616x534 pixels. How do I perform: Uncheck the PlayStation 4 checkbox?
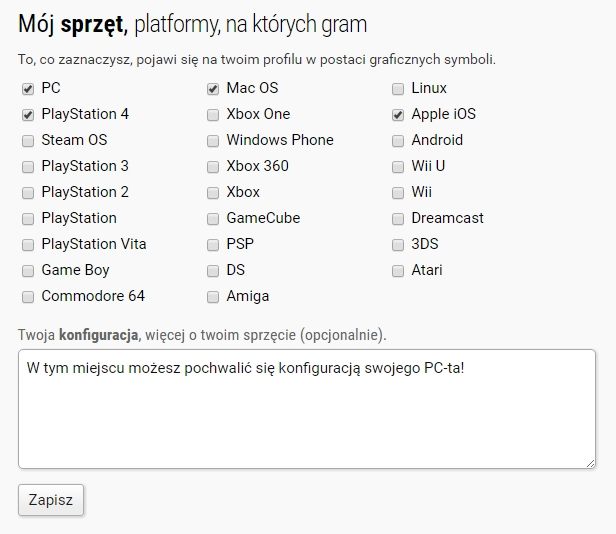[x=28, y=115]
